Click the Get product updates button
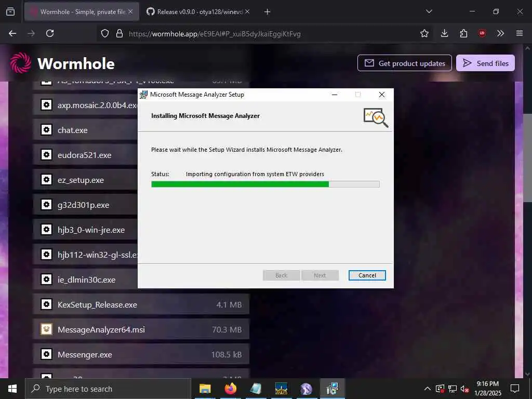 pos(404,63)
